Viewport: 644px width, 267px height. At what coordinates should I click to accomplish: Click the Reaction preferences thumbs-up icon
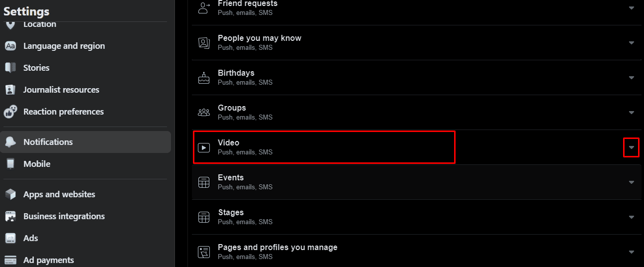pyautogui.click(x=10, y=112)
